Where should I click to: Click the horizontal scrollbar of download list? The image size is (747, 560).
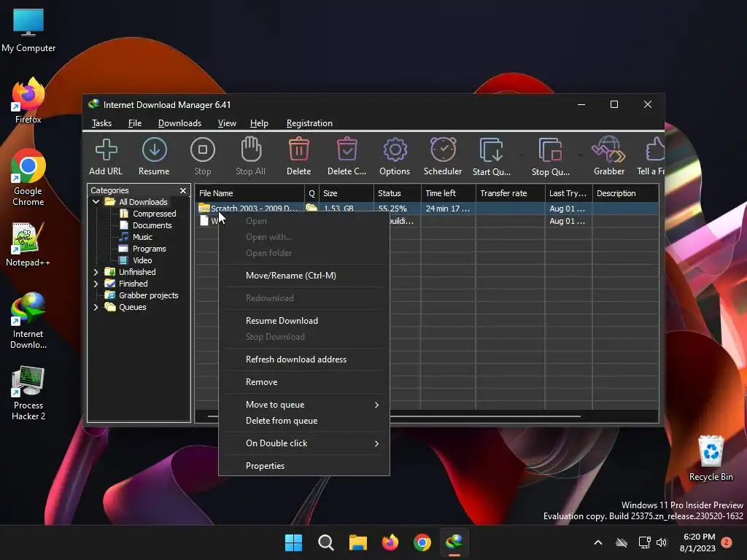click(x=485, y=416)
